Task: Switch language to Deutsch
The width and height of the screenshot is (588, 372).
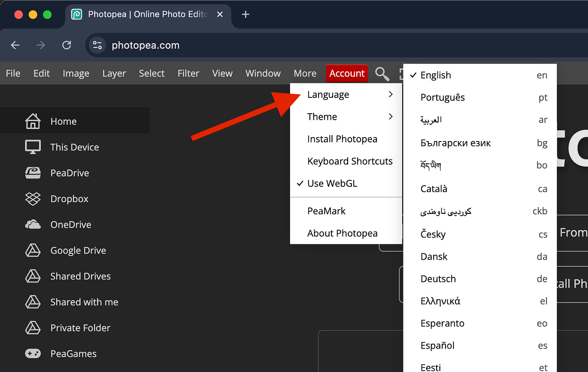Action: point(480,279)
